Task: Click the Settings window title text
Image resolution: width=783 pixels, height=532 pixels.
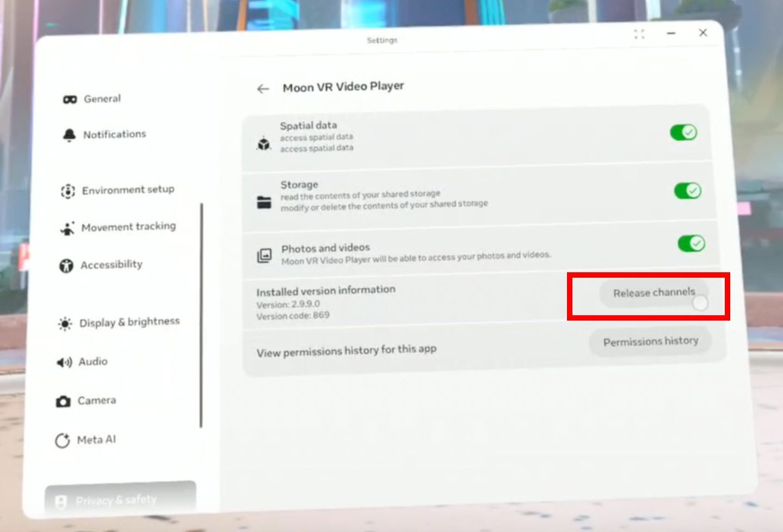Action: coord(382,40)
